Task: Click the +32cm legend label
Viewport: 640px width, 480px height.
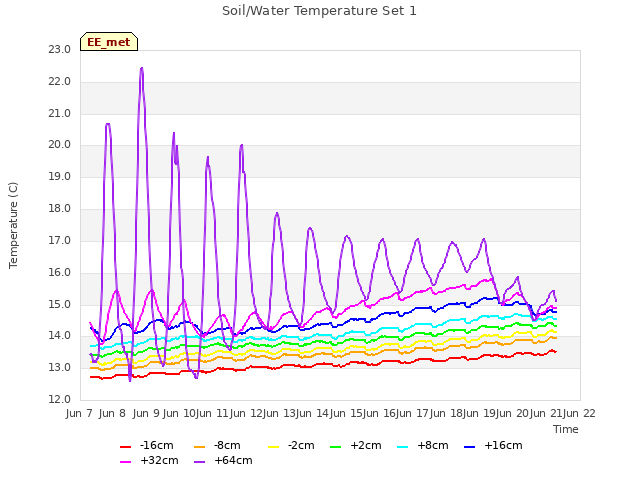Action: click(159, 460)
